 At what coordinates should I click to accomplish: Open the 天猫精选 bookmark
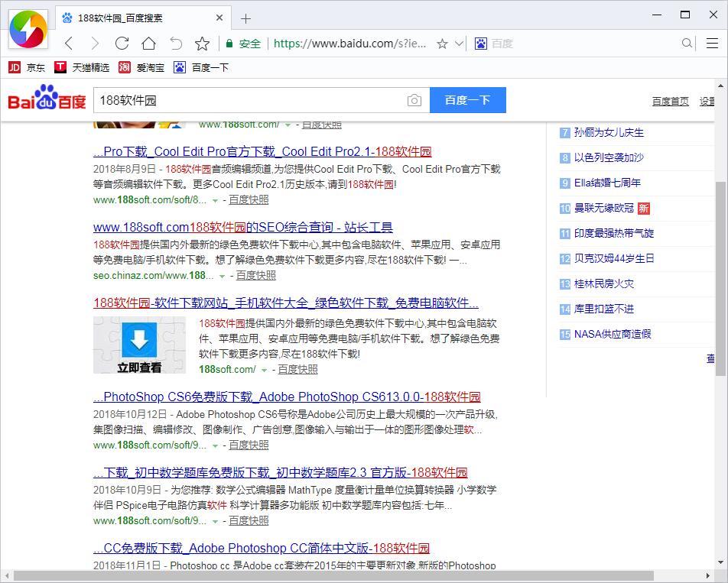(x=82, y=67)
